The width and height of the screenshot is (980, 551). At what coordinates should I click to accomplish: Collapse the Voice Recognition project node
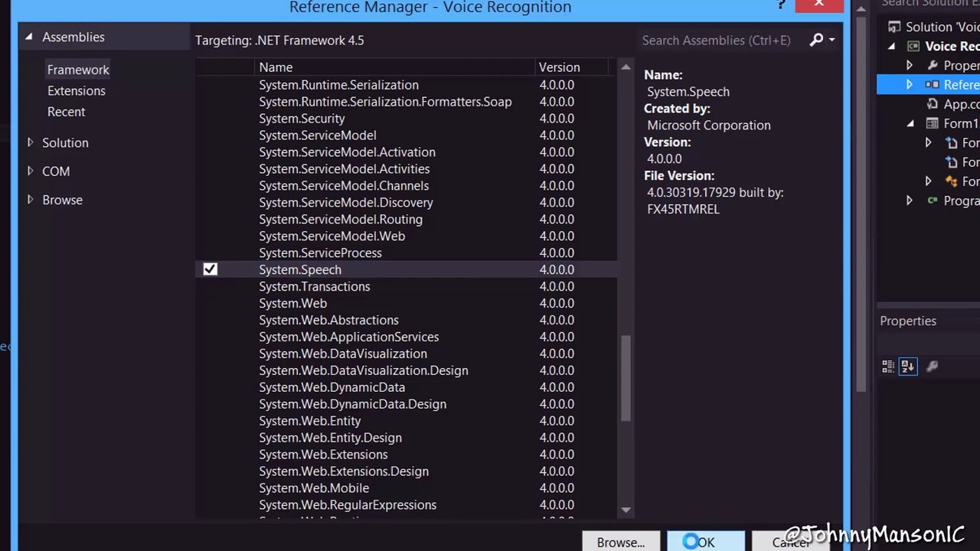(891, 47)
